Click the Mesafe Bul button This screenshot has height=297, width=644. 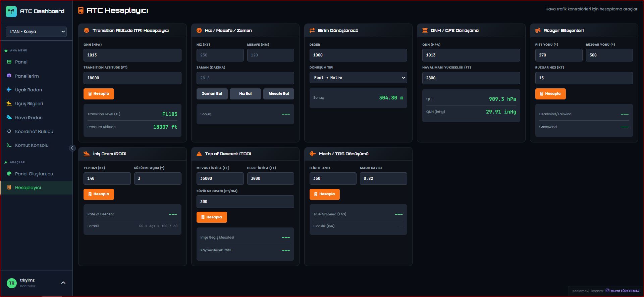click(279, 94)
